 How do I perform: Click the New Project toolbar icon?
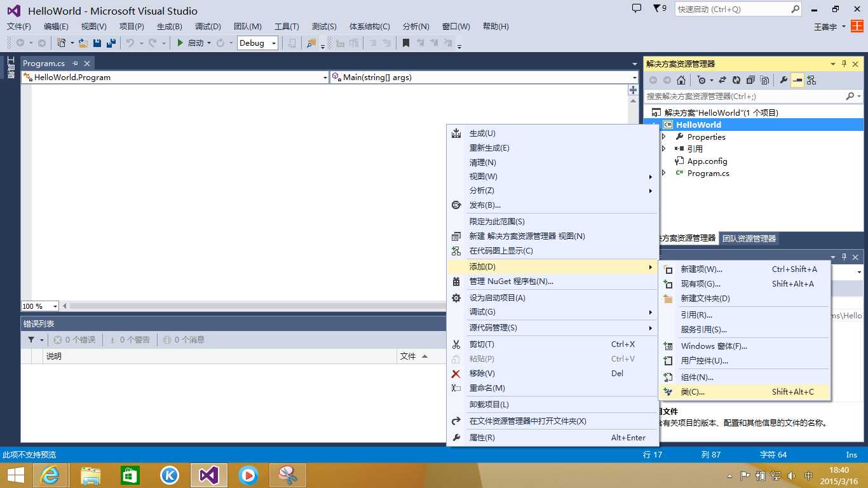tap(62, 43)
